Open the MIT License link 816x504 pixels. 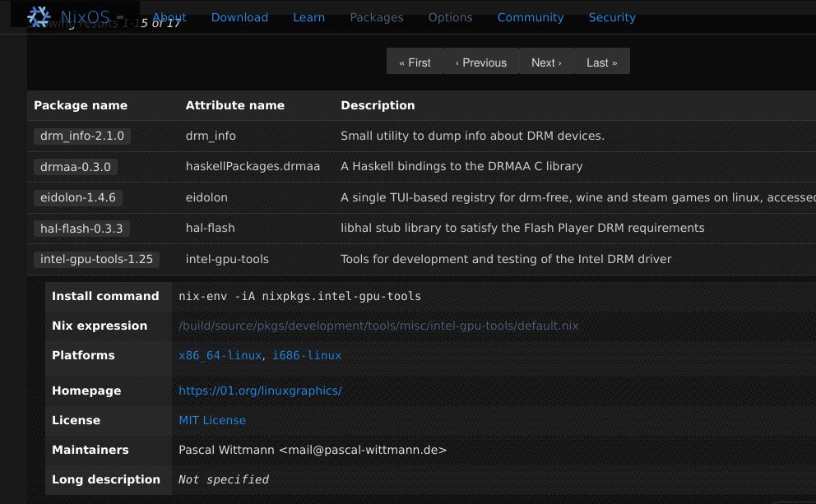pos(211,420)
